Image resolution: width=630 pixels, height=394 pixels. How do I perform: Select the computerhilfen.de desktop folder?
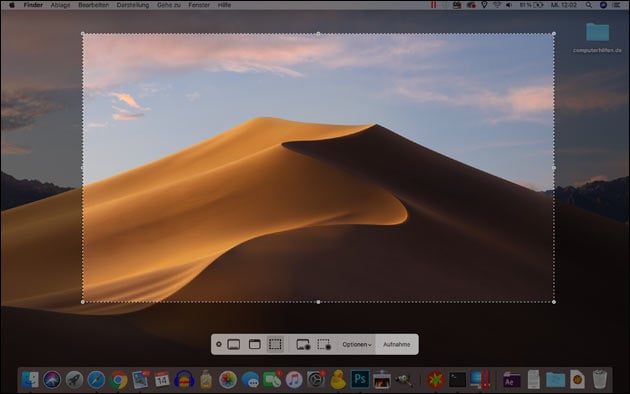(x=597, y=38)
